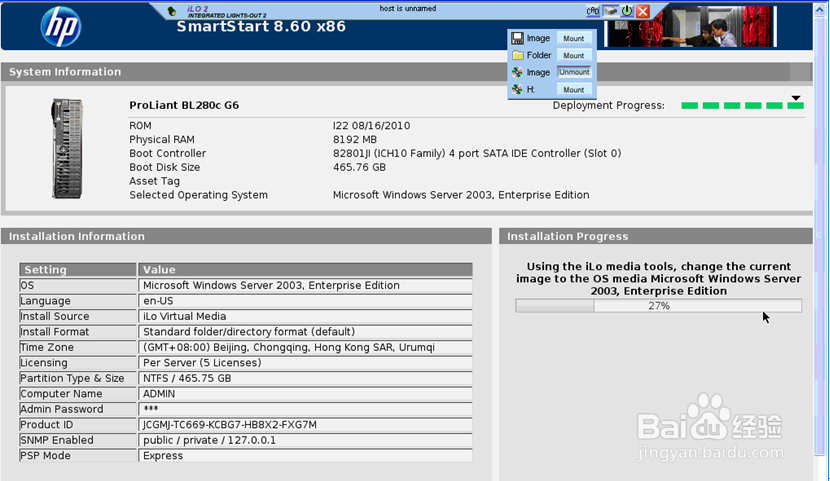Click the CAD keys icon in iLO toolbar
The image size is (830, 481).
click(x=593, y=11)
